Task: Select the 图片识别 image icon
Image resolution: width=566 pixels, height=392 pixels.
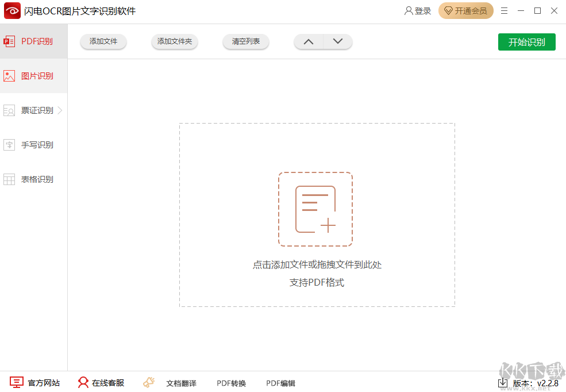Action: click(9, 76)
